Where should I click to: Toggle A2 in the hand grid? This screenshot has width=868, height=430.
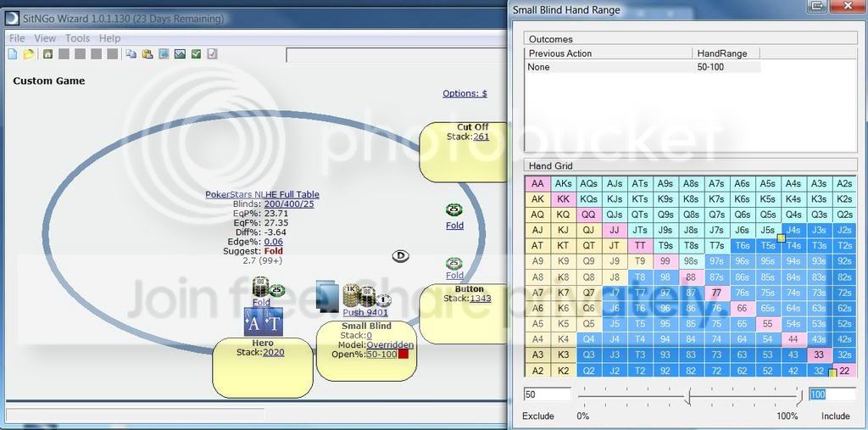click(537, 371)
